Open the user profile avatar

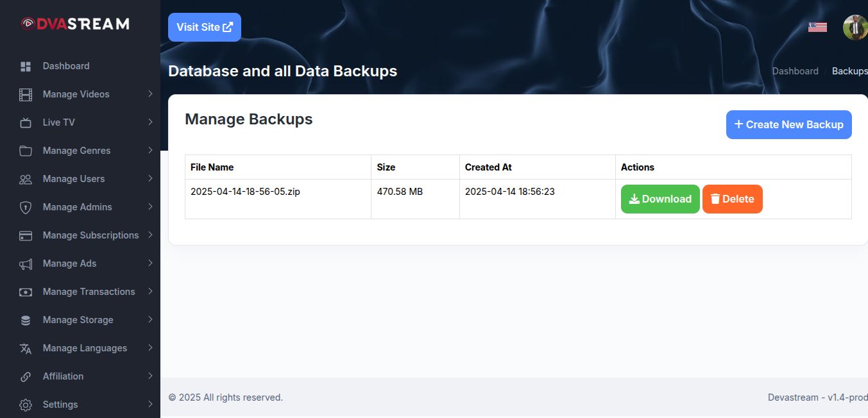[x=855, y=28]
